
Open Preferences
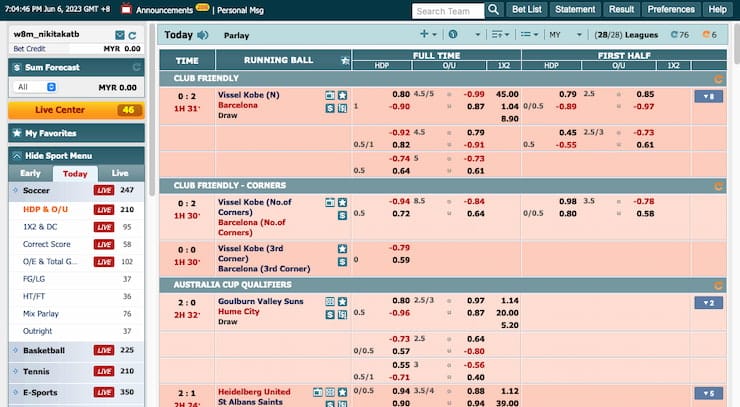[x=671, y=9]
